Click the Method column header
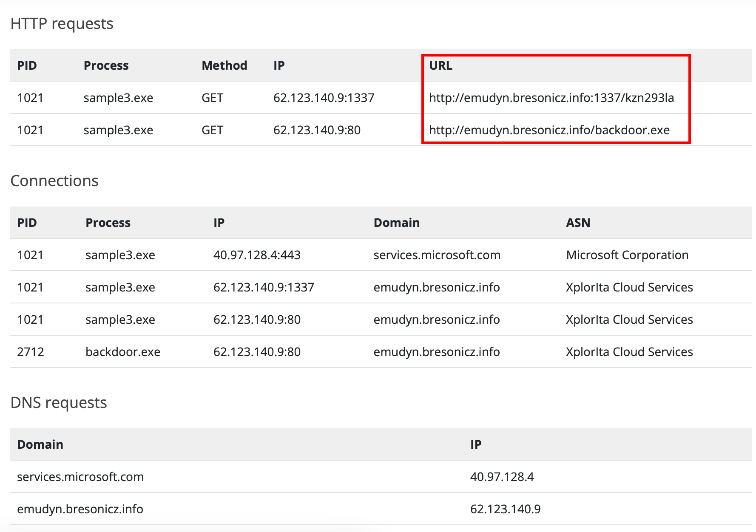 [225, 65]
